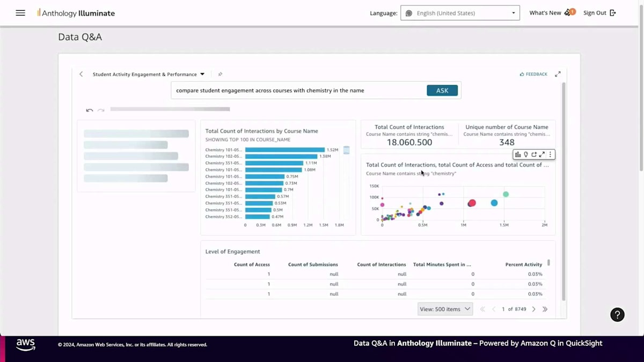Click the table vertical scrollbar
Image resolution: width=644 pixels, height=362 pixels.
tap(548, 263)
